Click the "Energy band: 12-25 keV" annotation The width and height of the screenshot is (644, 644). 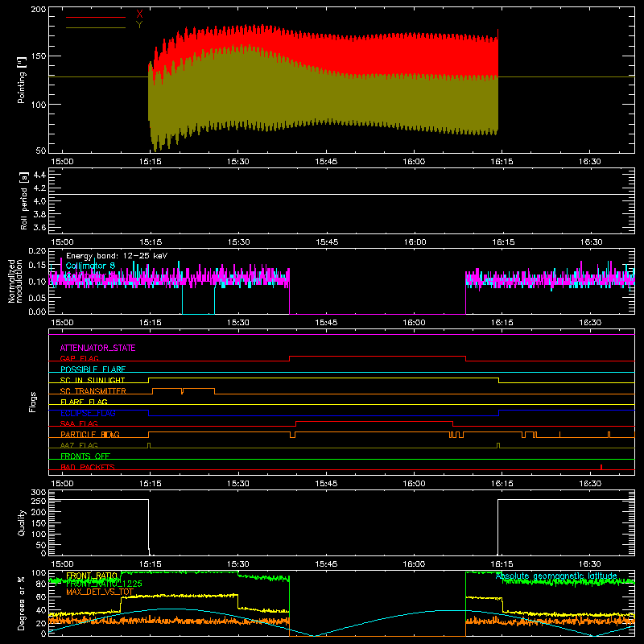117,256
